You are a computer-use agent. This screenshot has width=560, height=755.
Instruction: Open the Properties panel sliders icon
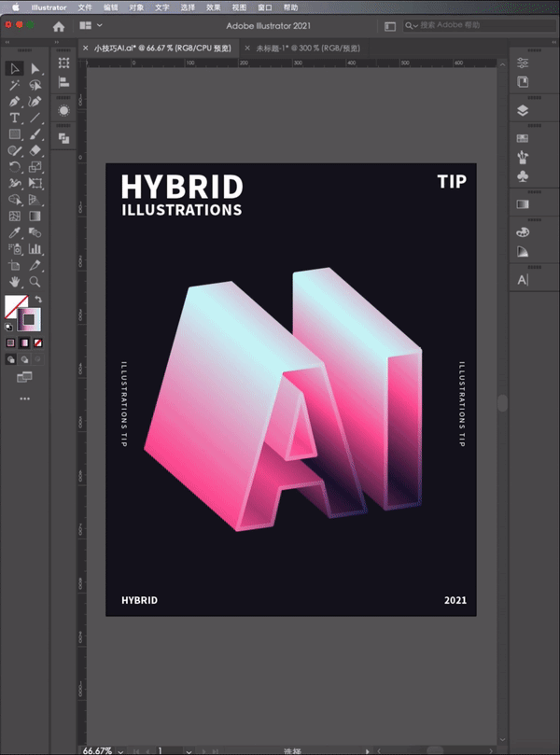pos(523,63)
